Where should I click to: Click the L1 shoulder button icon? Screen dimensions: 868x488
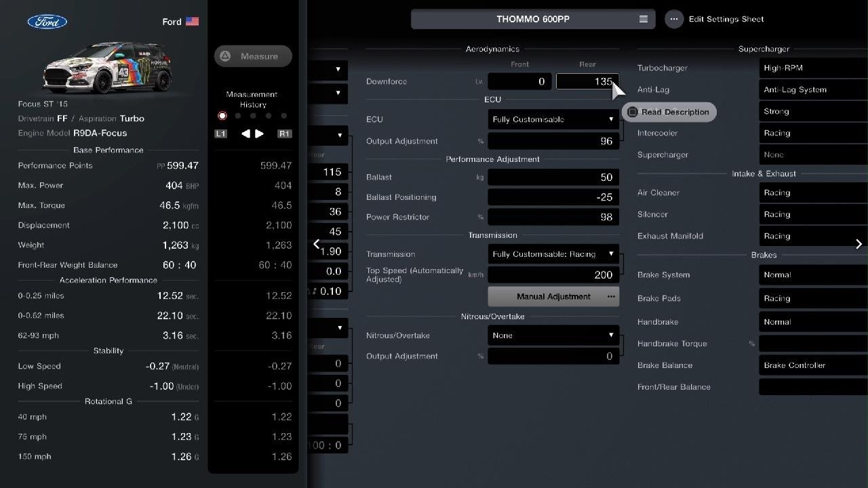(221, 134)
